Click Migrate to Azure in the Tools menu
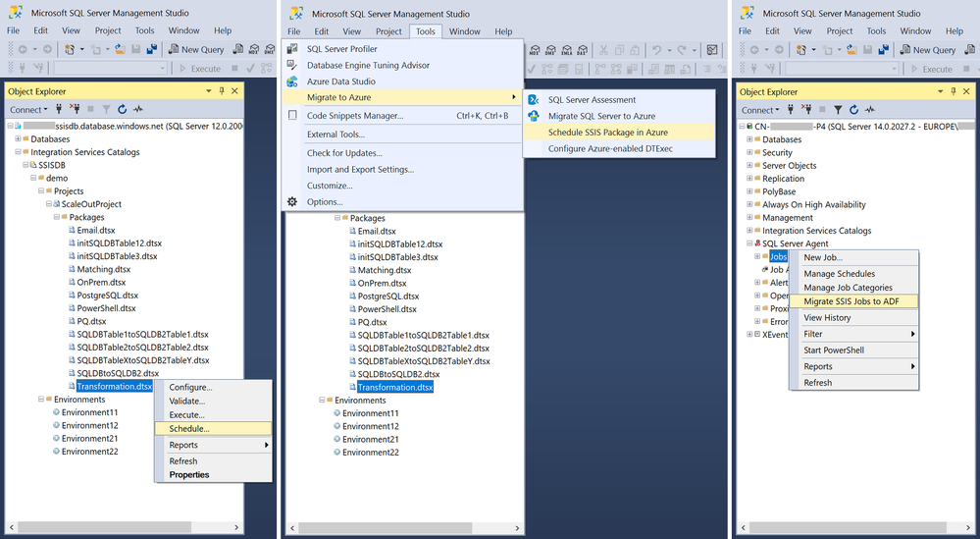Image resolution: width=980 pixels, height=539 pixels. tap(402, 97)
